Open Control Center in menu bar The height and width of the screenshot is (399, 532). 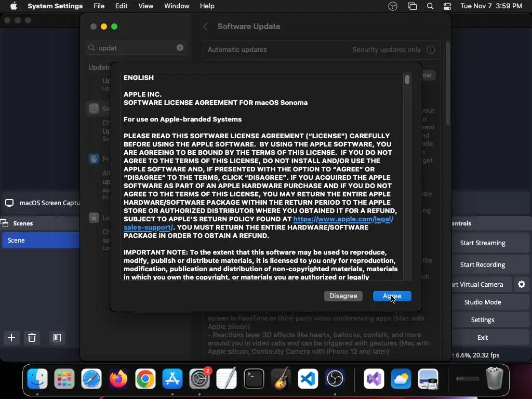click(447, 6)
